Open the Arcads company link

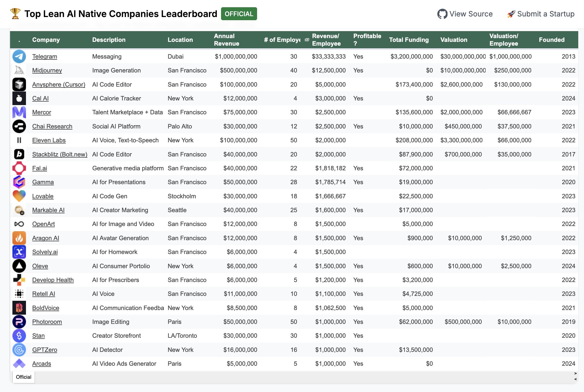(x=42, y=364)
